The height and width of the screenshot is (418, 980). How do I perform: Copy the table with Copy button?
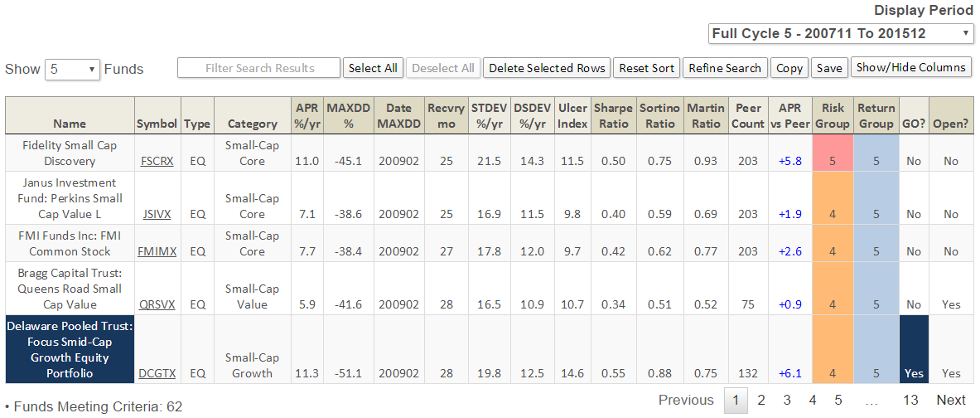pyautogui.click(x=789, y=68)
